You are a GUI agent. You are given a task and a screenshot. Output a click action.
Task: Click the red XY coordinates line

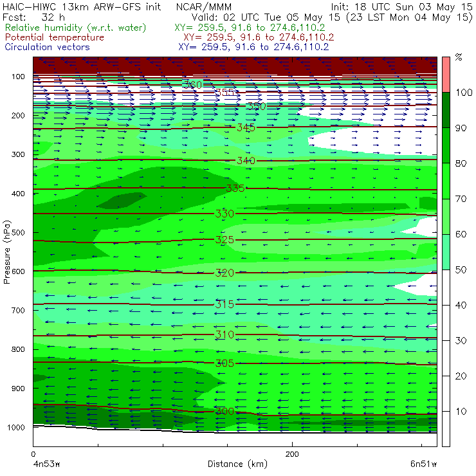pyautogui.click(x=259, y=37)
